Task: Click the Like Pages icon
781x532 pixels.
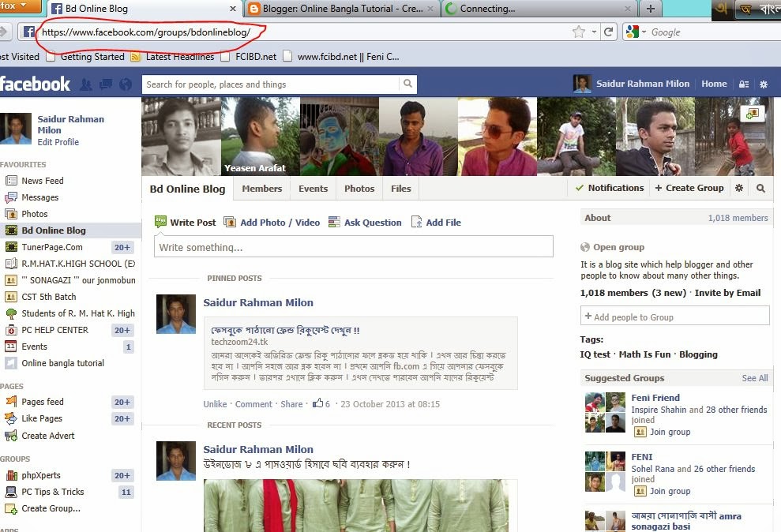Action: (11, 418)
